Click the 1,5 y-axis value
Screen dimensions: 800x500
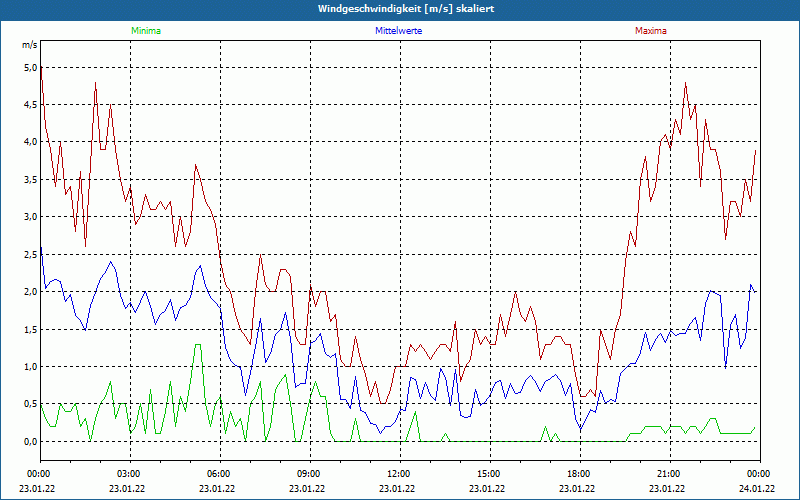click(x=30, y=330)
